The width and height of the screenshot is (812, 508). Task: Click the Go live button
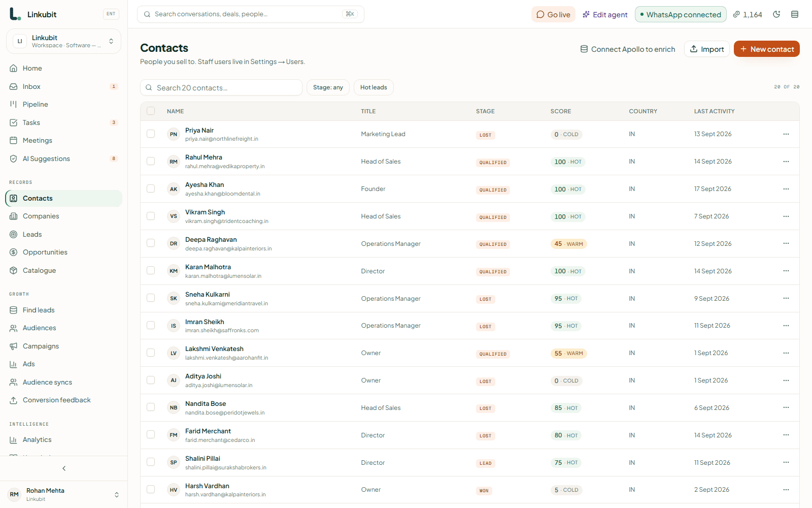(553, 14)
